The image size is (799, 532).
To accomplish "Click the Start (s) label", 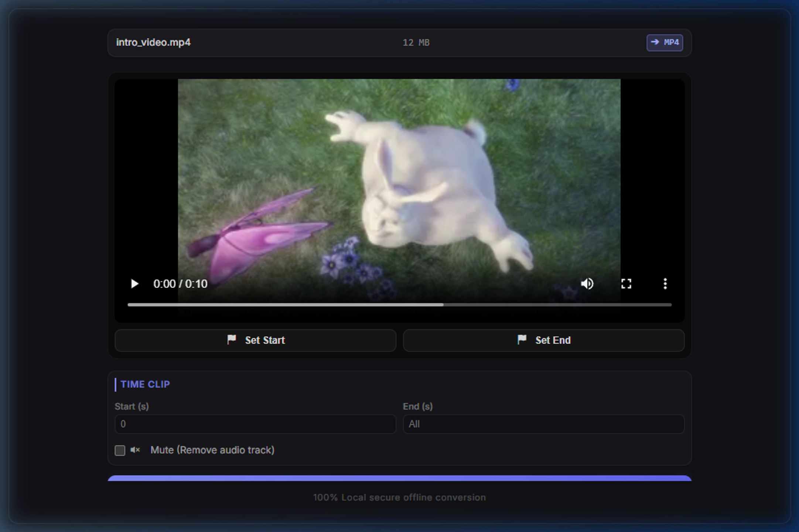I will [x=132, y=406].
